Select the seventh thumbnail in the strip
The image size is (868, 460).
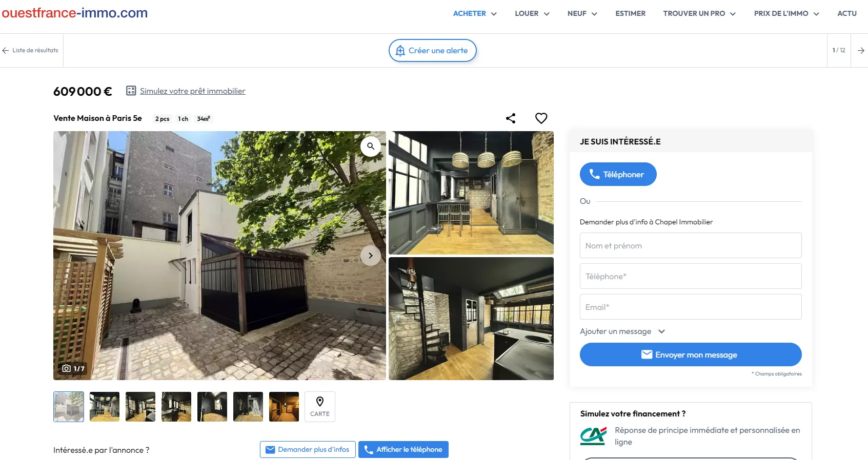(284, 407)
